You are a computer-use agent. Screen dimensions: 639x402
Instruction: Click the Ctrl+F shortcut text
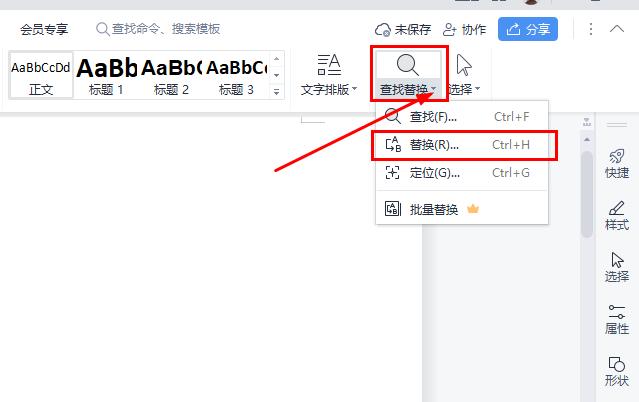pyautogui.click(x=511, y=117)
